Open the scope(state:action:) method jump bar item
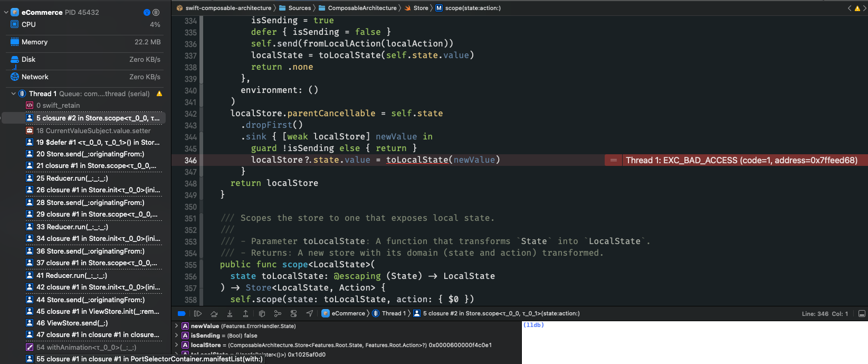 (468, 8)
